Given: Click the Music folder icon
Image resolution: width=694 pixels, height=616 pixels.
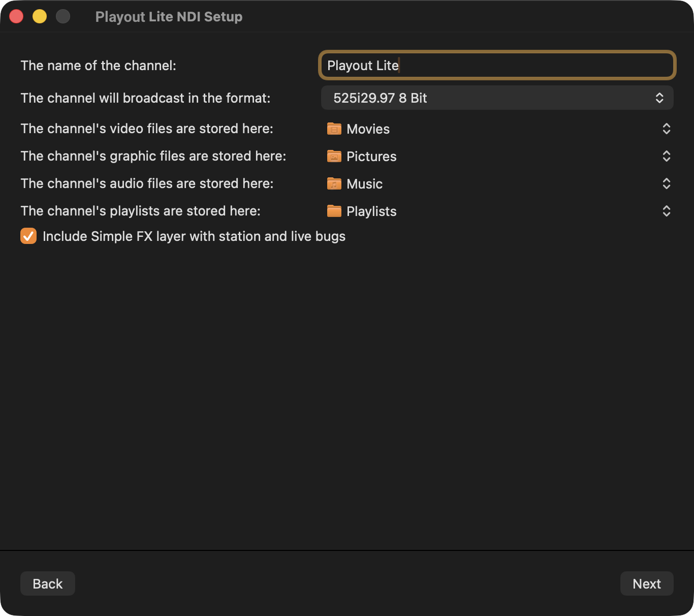Looking at the screenshot, I should (334, 183).
